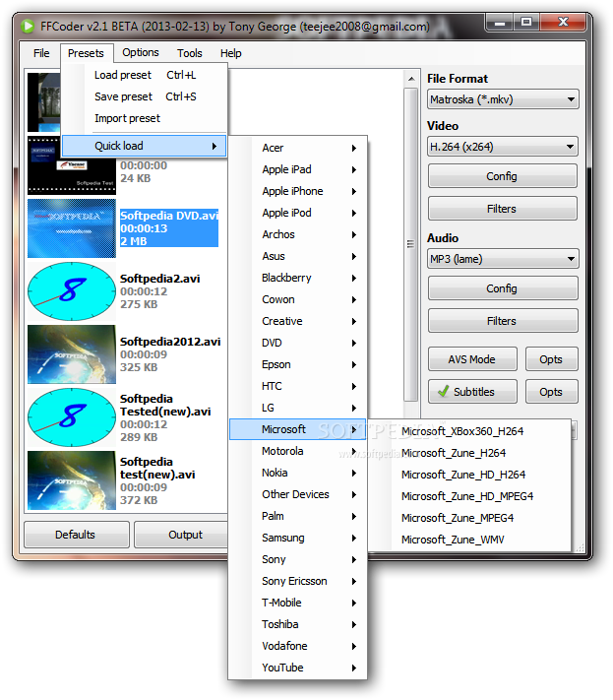The image size is (613, 700).
Task: Select the Softpedia2012.avi thumbnail
Action: [72, 354]
